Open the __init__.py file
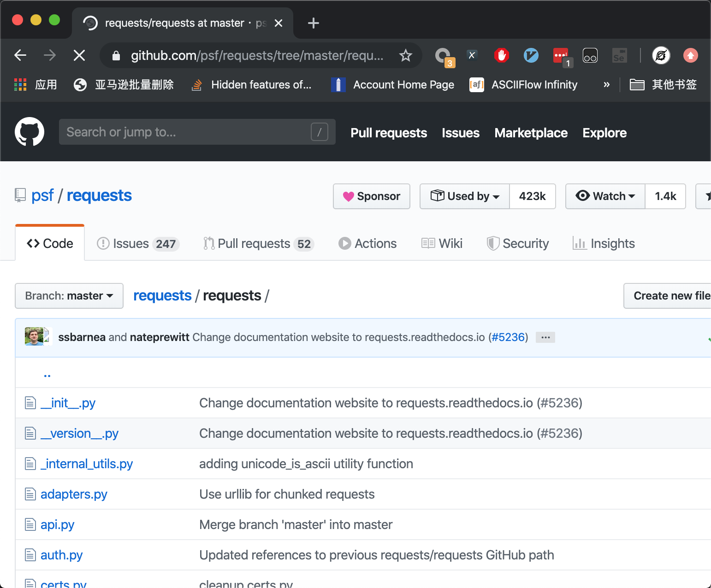The image size is (711, 588). click(x=68, y=403)
